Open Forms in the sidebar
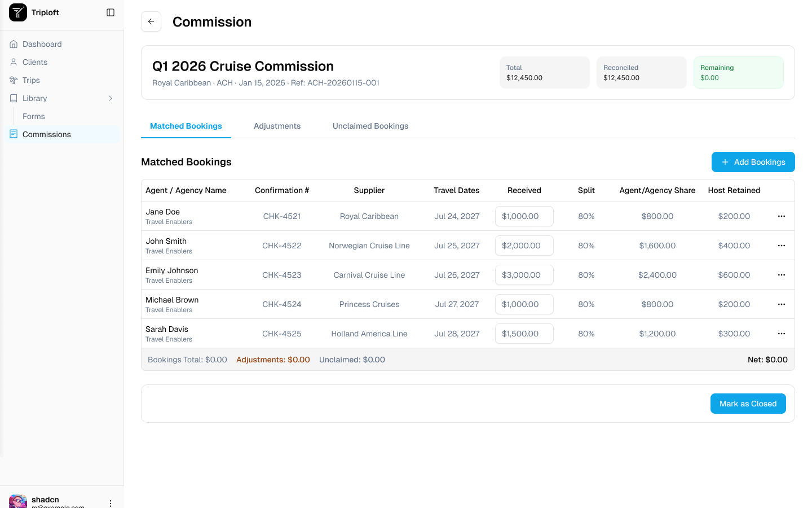The image size is (812, 508). (x=34, y=116)
